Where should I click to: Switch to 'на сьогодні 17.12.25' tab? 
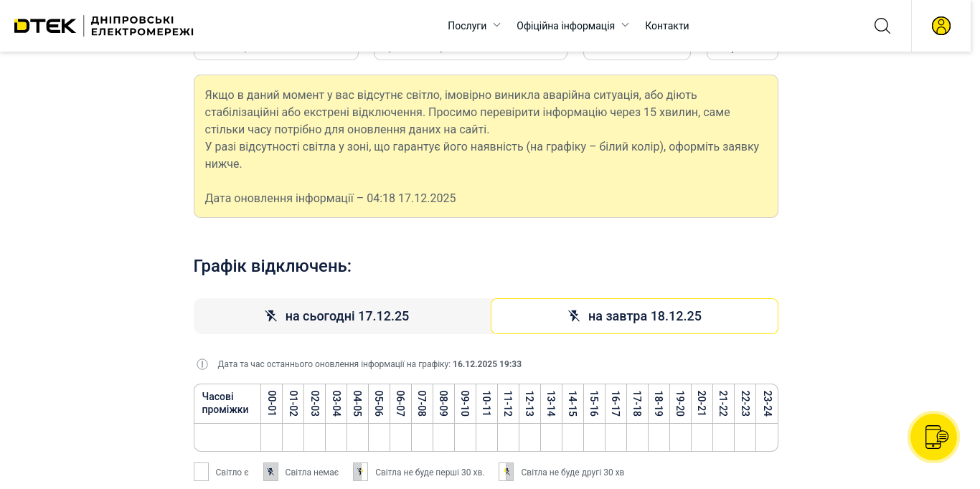342,316
